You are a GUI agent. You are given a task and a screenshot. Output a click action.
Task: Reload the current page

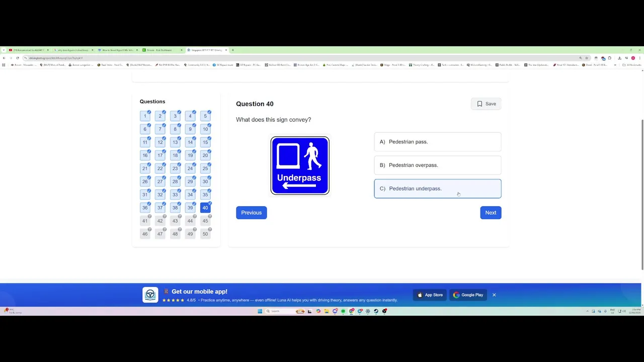18,58
